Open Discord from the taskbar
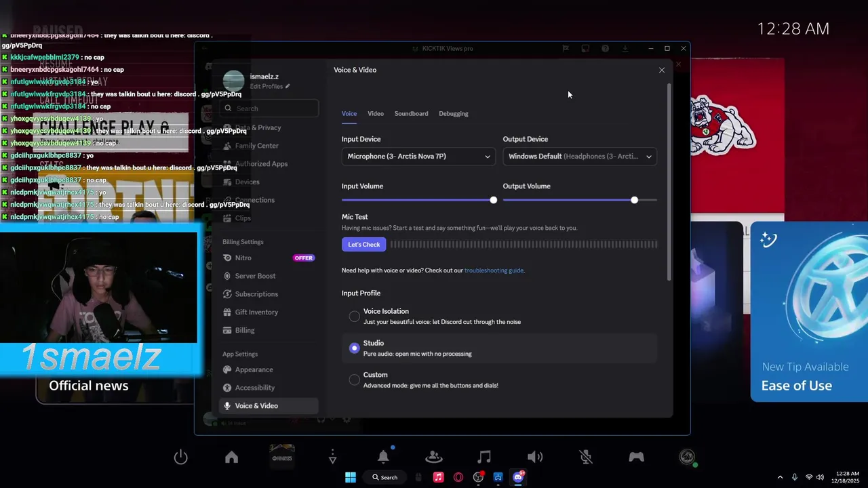The height and width of the screenshot is (488, 868). pos(519,477)
